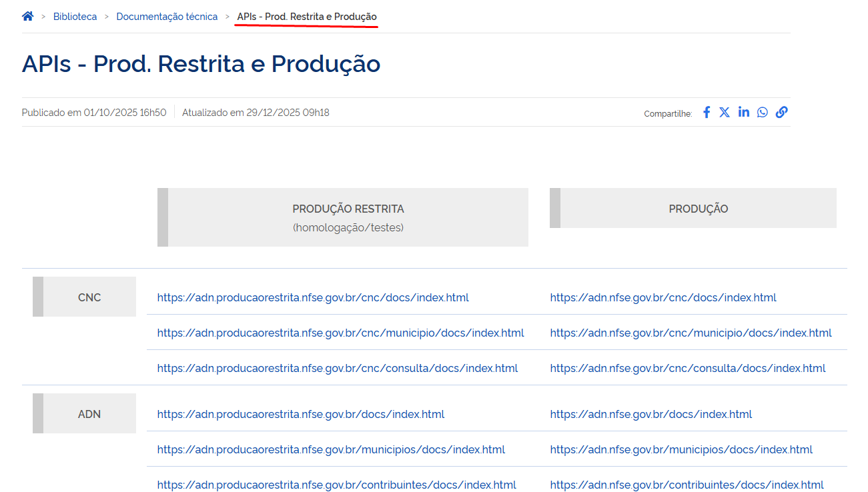Open production ADN contribuintes docs link
This screenshot has height=492, width=868.
[x=687, y=485]
